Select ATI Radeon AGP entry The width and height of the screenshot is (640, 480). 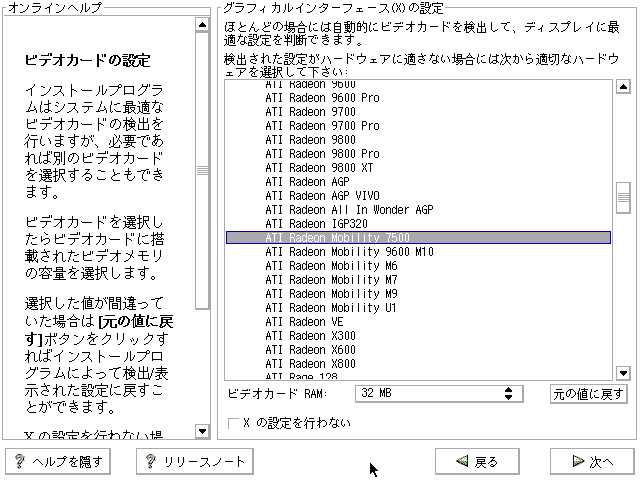(418, 182)
